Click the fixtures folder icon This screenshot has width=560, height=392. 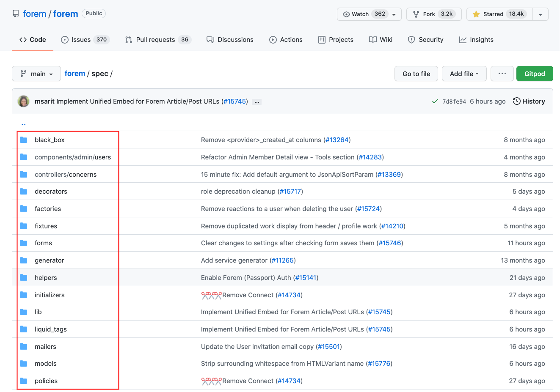24,226
